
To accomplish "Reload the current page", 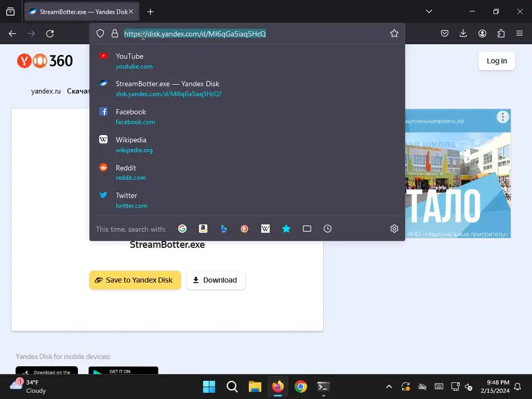I will (x=50, y=34).
